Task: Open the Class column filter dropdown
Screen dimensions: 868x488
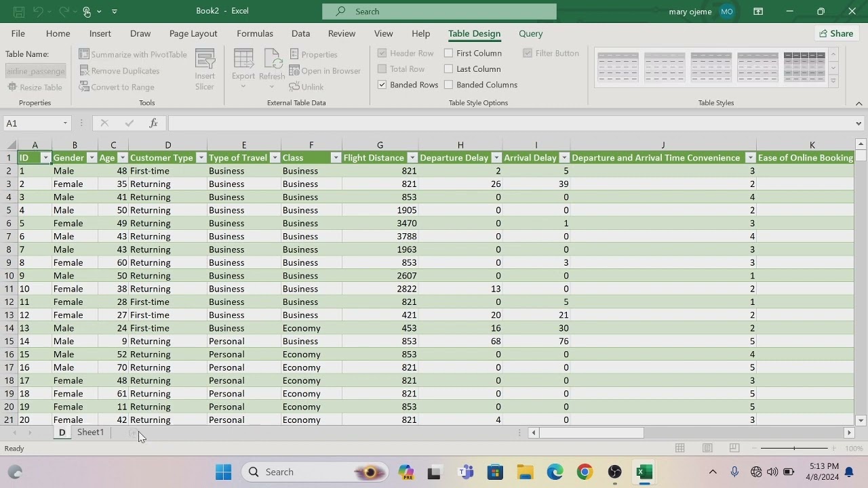Action: point(335,158)
